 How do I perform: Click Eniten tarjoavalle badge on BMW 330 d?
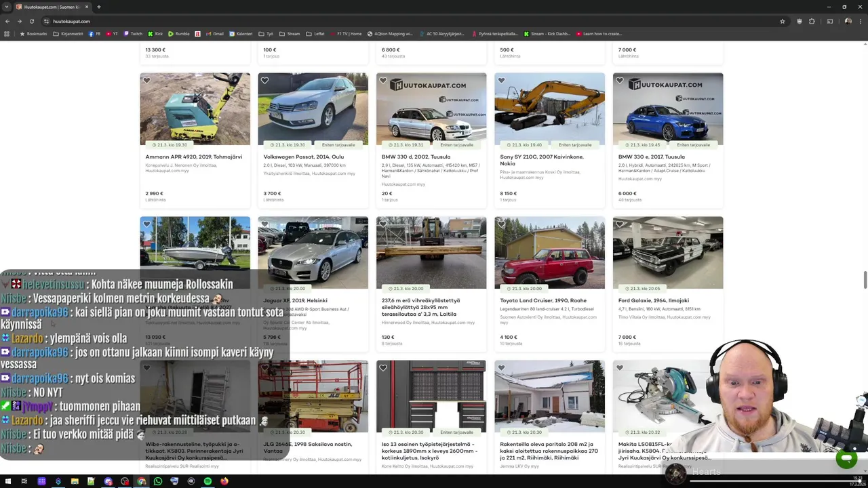click(457, 144)
